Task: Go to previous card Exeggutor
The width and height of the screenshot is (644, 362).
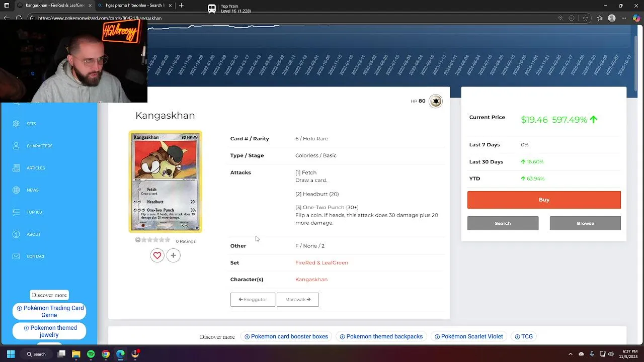Action: (x=253, y=300)
